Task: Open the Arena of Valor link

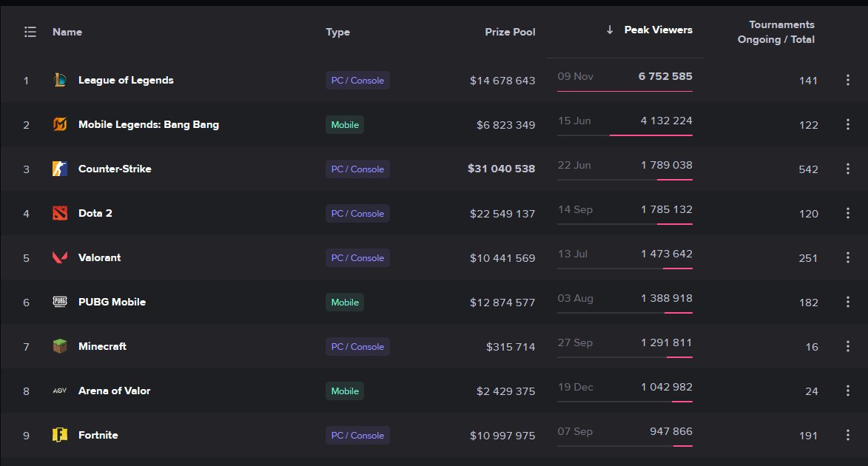Action: tap(114, 391)
